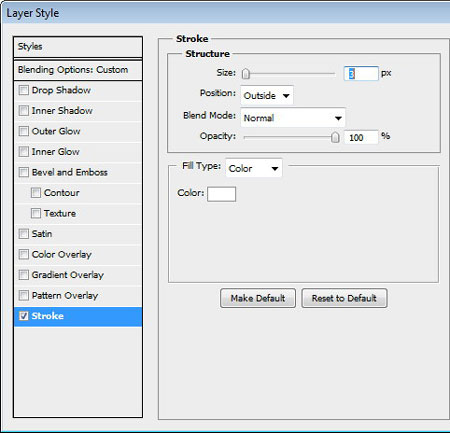Open Blending Options: Custom section
The image size is (450, 433).
click(x=78, y=70)
